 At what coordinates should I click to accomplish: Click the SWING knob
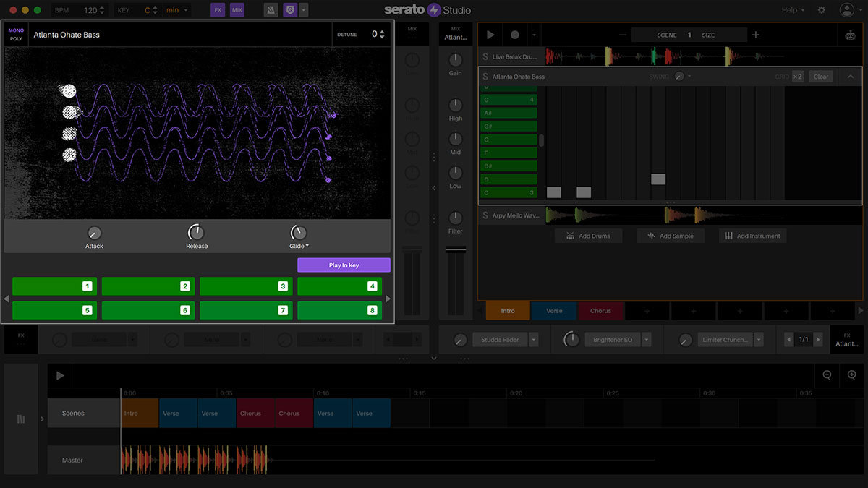678,77
